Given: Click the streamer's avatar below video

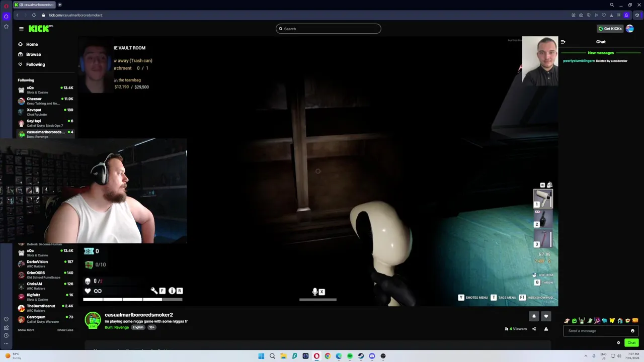Looking at the screenshot, I should [x=93, y=320].
